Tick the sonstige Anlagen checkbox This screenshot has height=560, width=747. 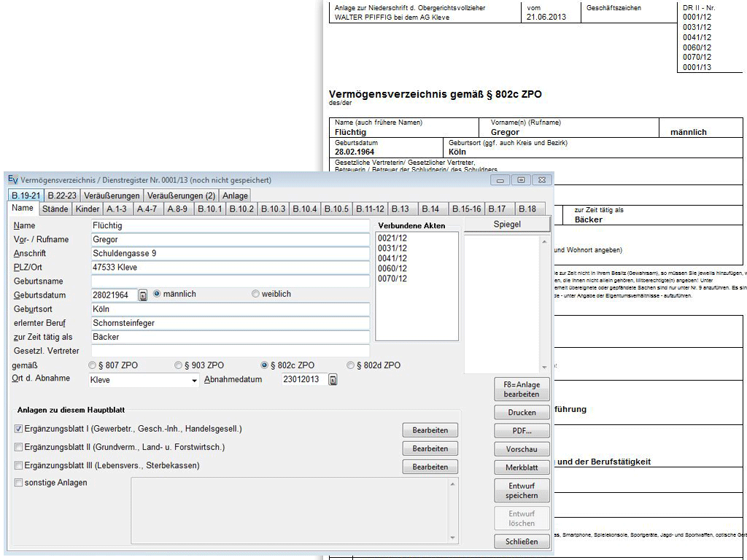point(18,483)
